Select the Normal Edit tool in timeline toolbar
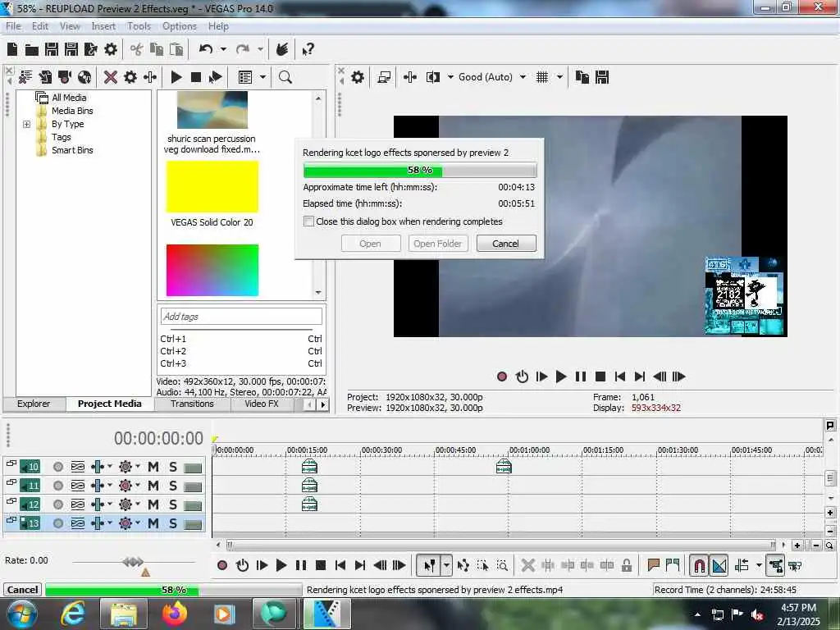Image resolution: width=840 pixels, height=630 pixels. (429, 565)
